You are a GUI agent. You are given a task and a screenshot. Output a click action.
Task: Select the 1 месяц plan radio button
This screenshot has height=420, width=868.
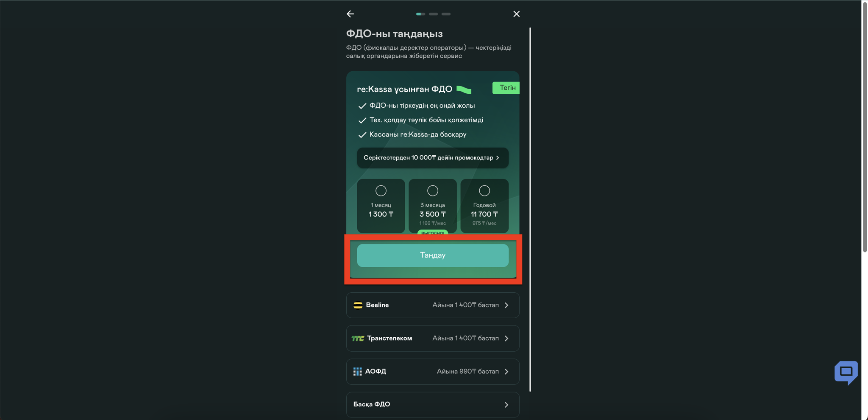tap(381, 190)
